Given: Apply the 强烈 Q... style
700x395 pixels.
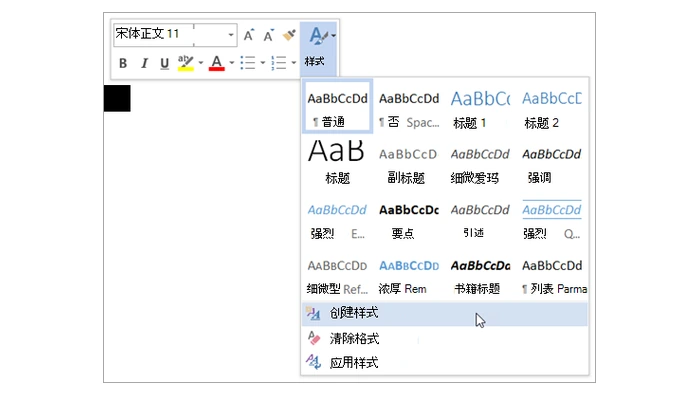Looking at the screenshot, I should 552,219.
